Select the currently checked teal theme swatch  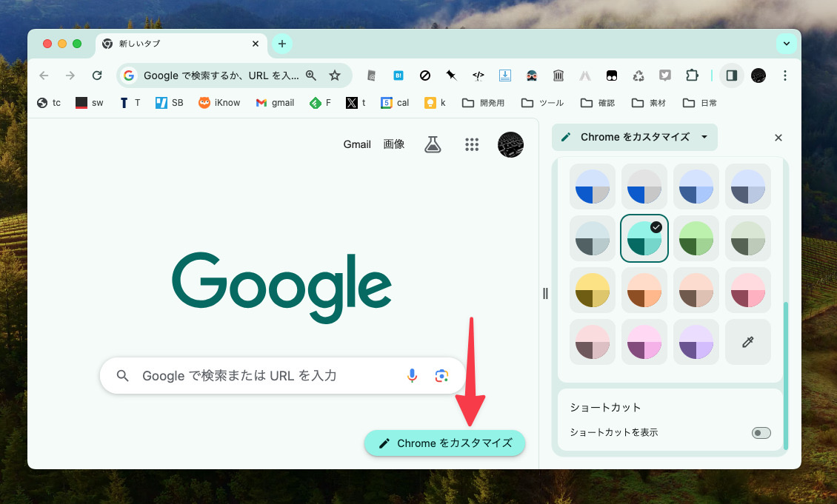[644, 238]
